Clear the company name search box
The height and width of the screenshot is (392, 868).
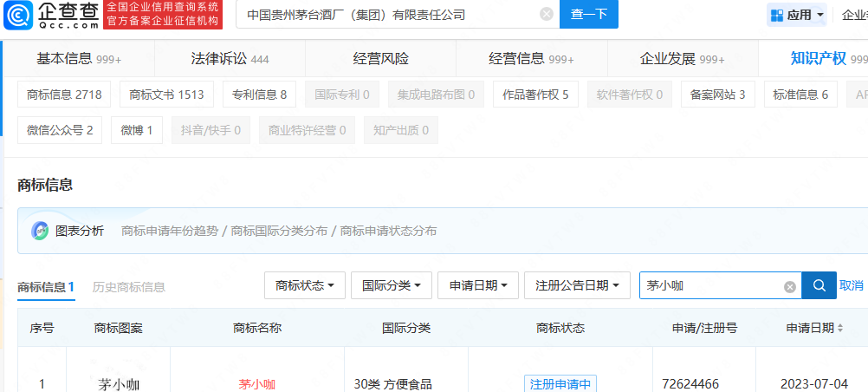(x=547, y=15)
